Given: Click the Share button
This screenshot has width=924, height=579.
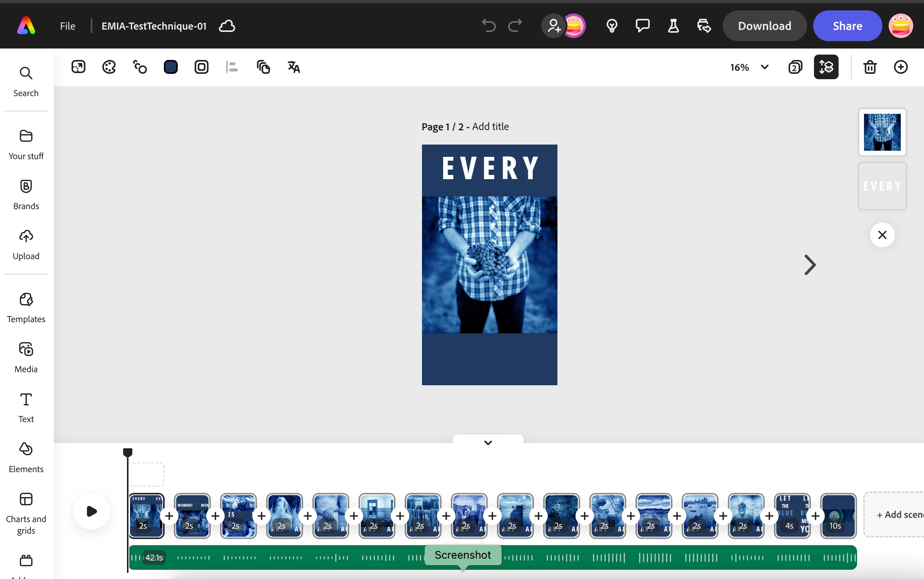Looking at the screenshot, I should click(847, 26).
